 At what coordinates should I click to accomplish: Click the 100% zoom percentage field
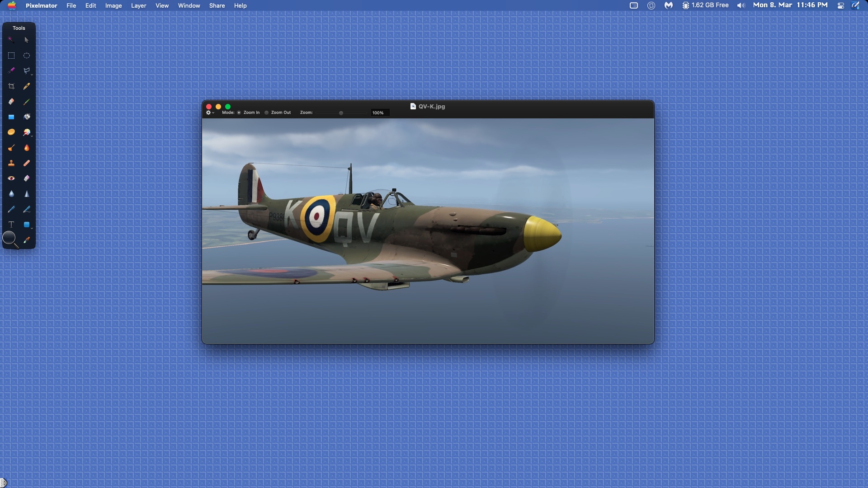[379, 113]
